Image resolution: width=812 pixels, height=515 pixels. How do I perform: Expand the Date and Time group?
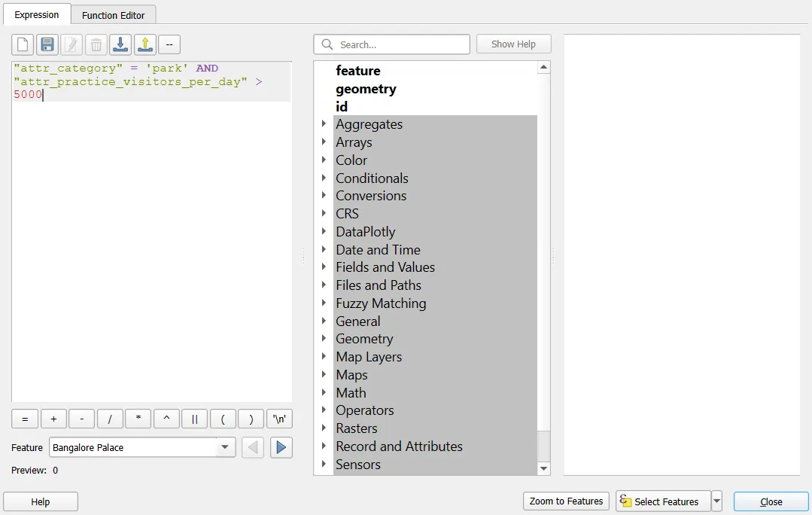click(324, 249)
